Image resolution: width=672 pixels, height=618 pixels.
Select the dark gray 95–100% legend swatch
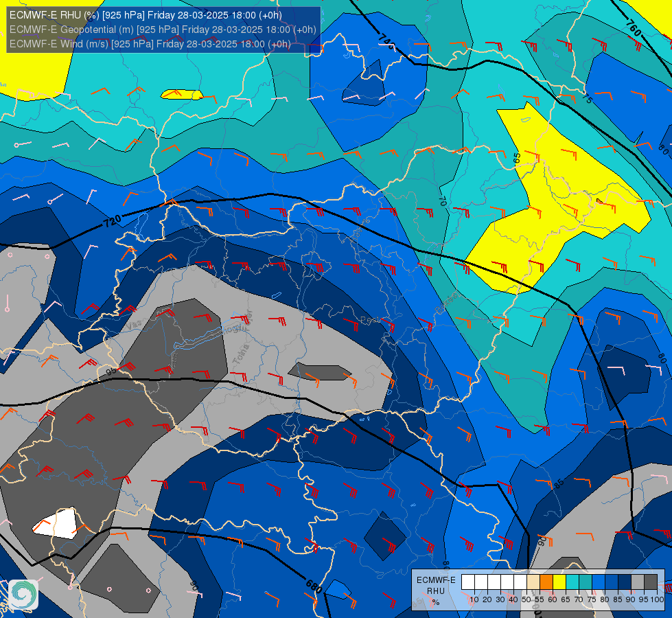tap(651, 582)
